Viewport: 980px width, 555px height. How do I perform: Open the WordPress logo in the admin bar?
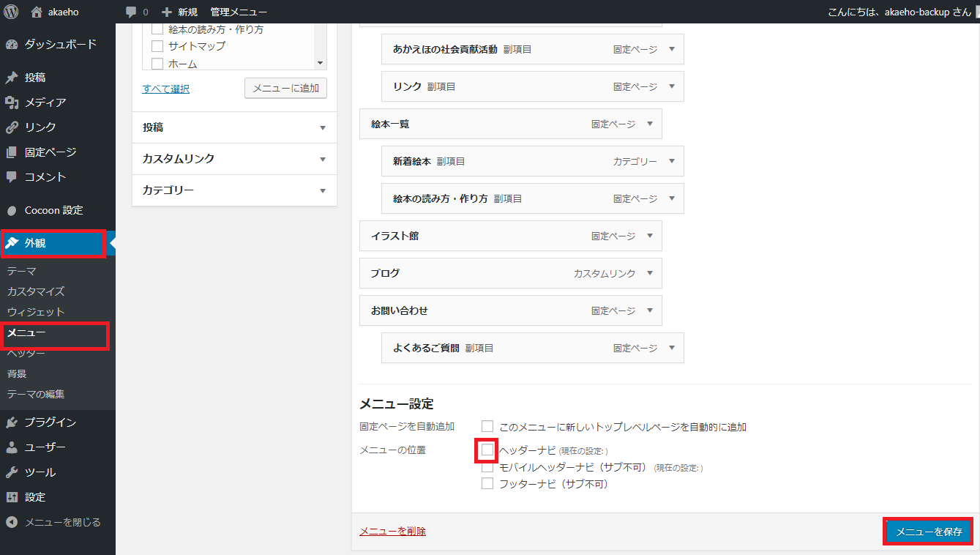tap(10, 11)
